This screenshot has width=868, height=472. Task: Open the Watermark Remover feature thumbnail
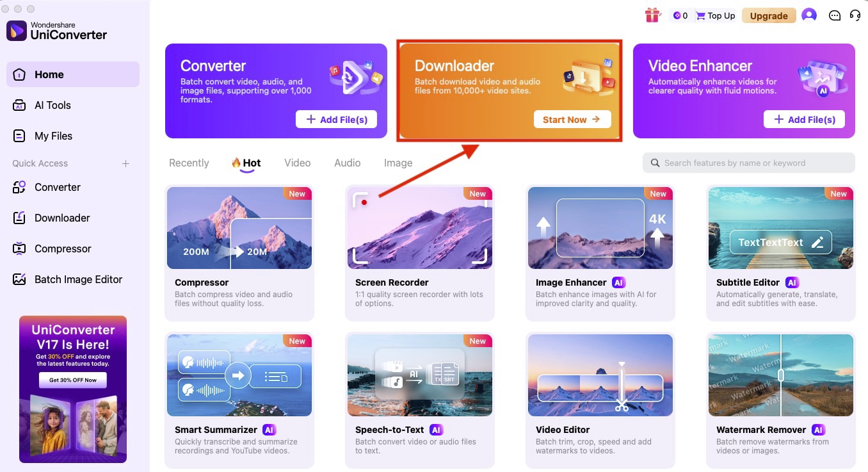point(781,375)
